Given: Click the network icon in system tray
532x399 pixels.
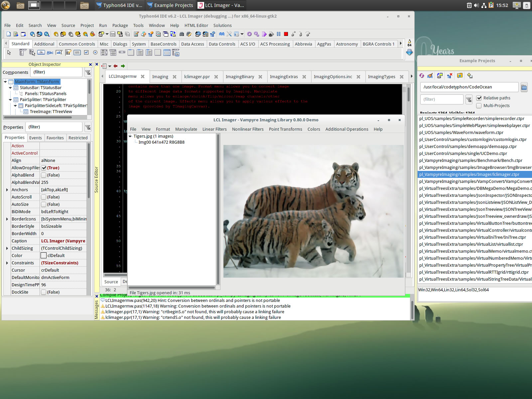Looking at the screenshot, I should [484, 5].
